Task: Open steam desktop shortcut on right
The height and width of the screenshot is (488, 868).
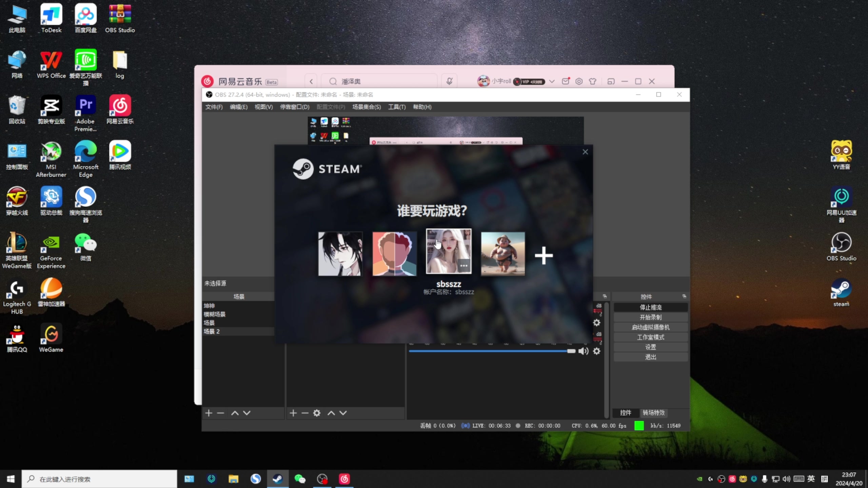Action: tap(842, 293)
